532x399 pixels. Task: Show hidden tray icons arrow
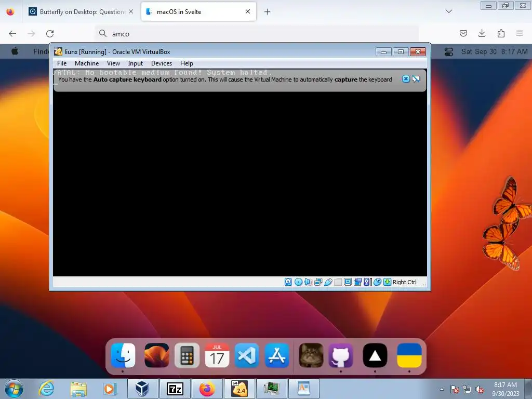pos(442,389)
